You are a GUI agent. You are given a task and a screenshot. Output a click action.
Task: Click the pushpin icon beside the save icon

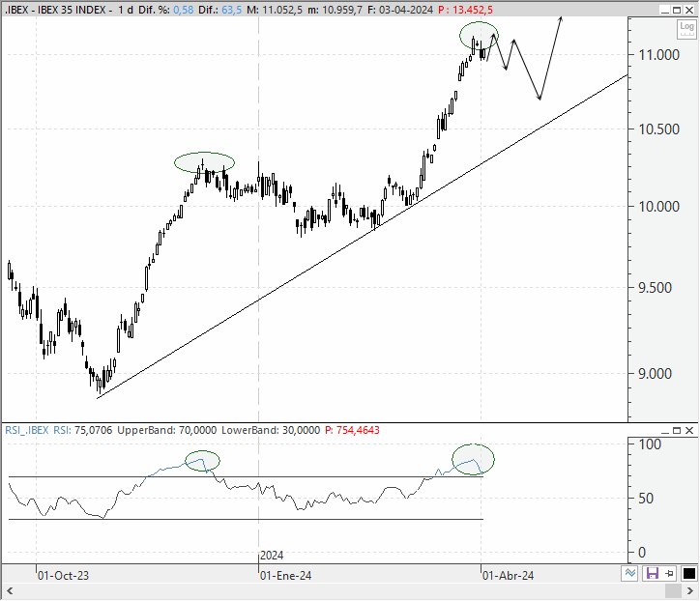[x=669, y=573]
